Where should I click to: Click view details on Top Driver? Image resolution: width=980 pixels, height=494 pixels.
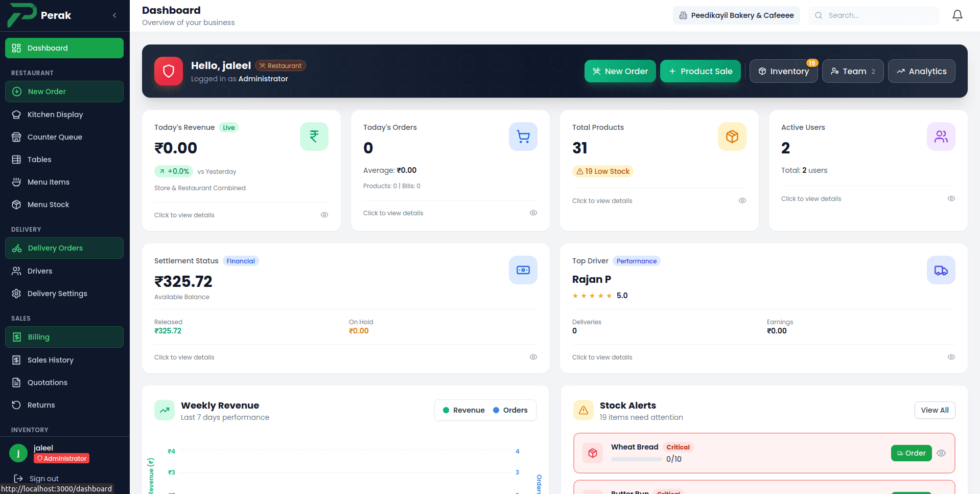(602, 357)
